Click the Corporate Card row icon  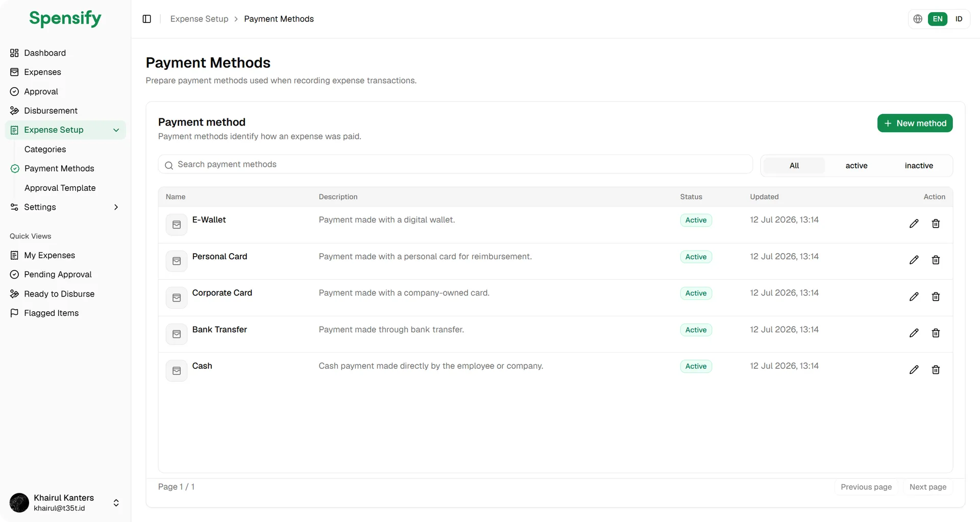point(177,297)
